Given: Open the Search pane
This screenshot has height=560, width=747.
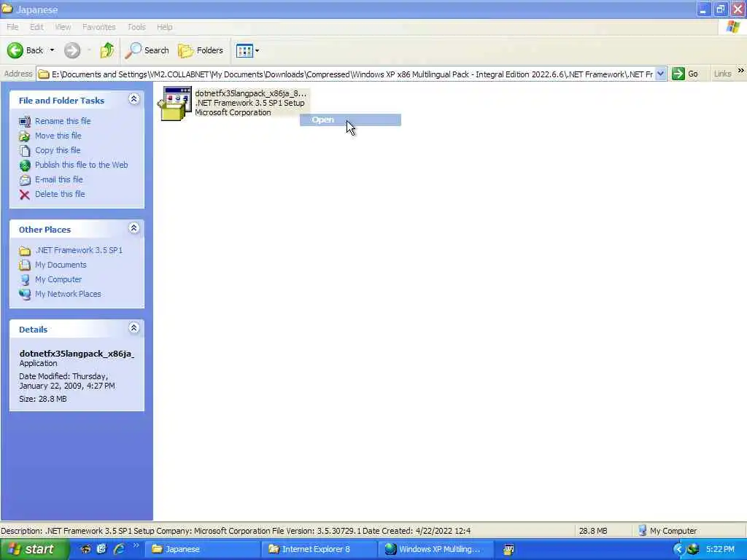Looking at the screenshot, I should point(147,50).
